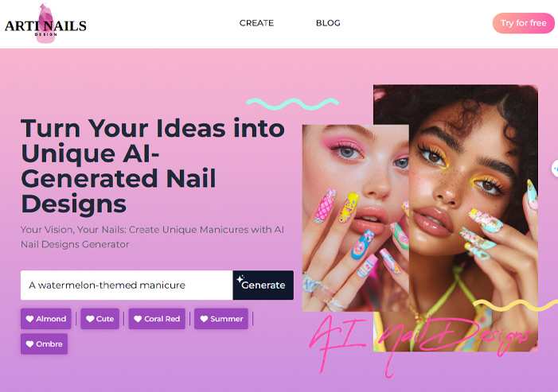Select the Coral Red tag chip
Viewport: 558px width, 392px height.
[157, 319]
